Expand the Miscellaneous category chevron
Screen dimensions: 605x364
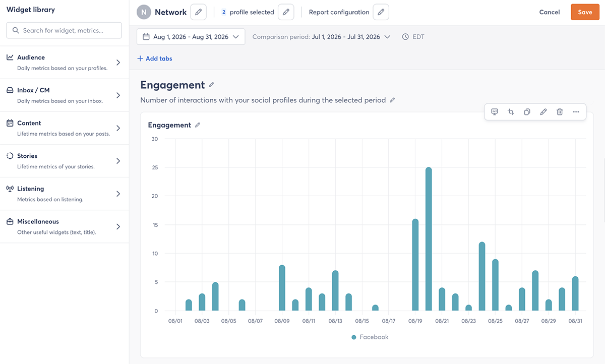[x=118, y=226]
